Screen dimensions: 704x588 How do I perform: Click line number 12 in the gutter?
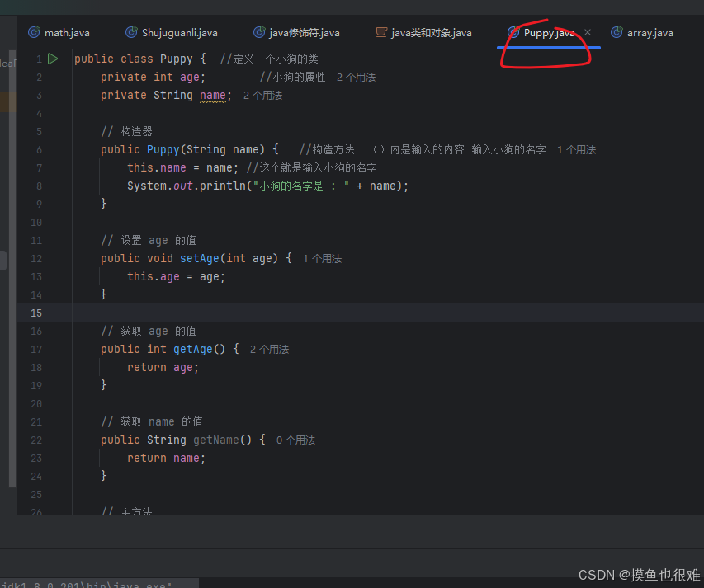coord(36,259)
